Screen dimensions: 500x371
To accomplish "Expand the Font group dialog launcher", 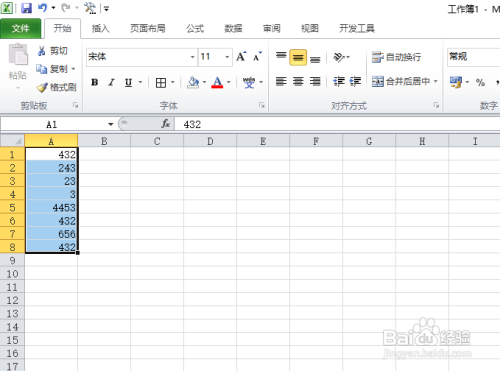I will point(262,105).
